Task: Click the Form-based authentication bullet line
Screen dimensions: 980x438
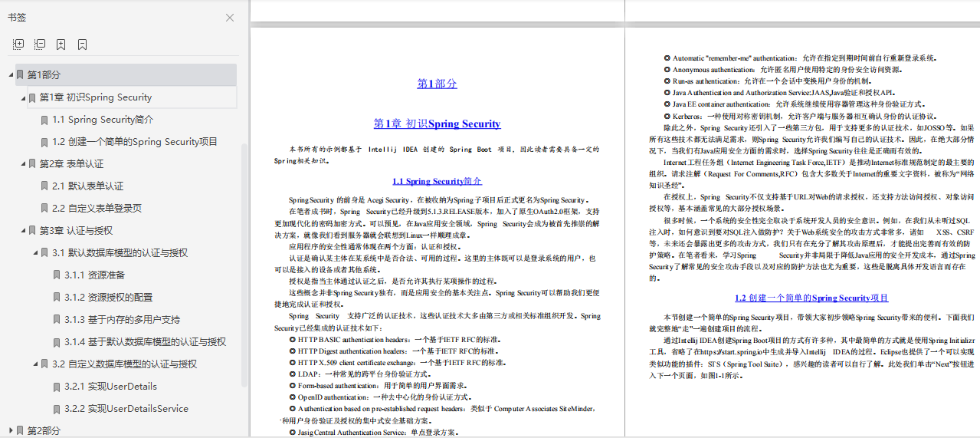Action: point(378,386)
